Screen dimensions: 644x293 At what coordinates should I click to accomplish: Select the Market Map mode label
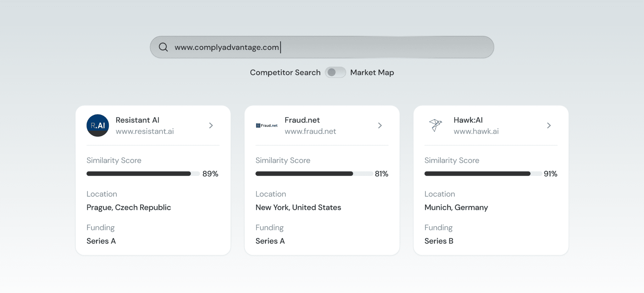tap(372, 73)
